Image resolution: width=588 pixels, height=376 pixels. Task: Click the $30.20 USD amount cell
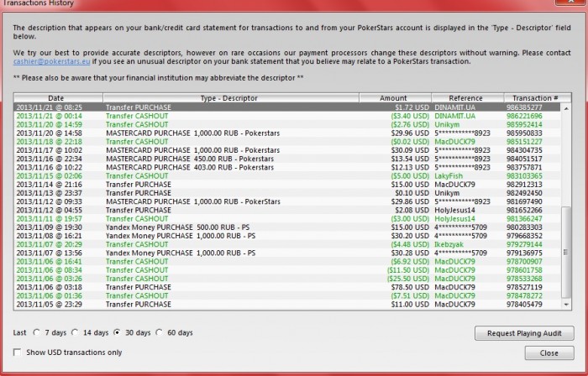(x=410, y=236)
